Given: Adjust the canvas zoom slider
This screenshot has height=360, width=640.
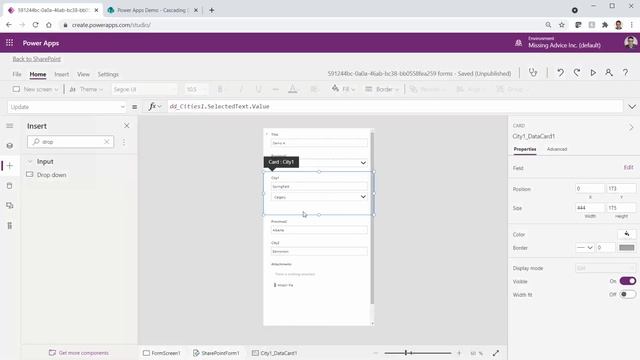Looking at the screenshot, I should pos(418,353).
